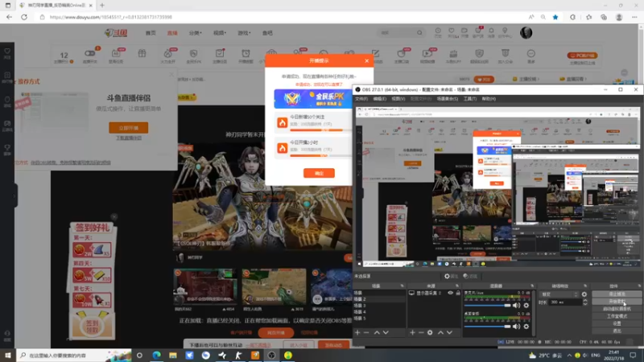
Task: Open OBS 视图(V) menu
Action: click(398, 99)
